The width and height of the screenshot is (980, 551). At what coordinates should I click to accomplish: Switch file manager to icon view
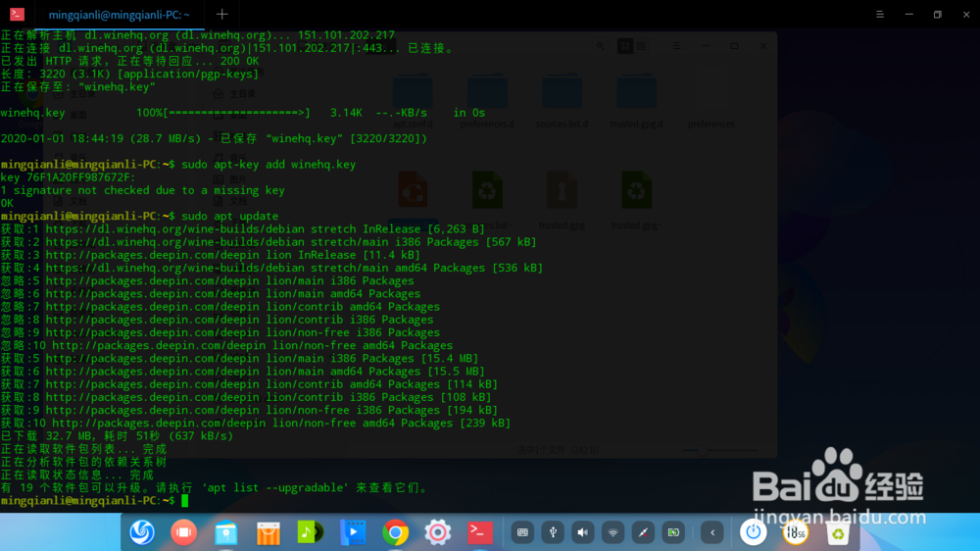click(x=625, y=46)
